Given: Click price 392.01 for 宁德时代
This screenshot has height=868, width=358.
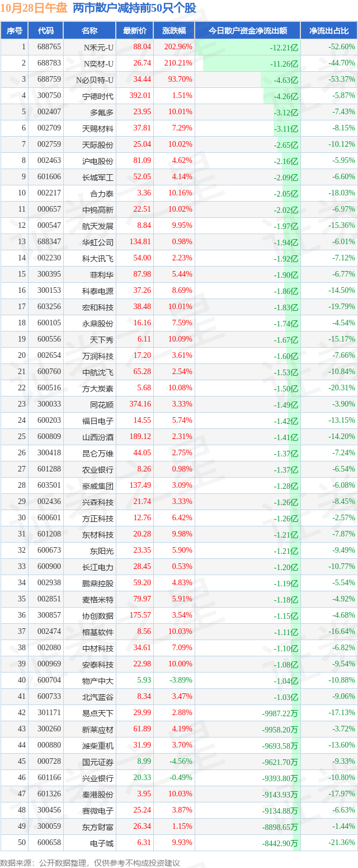Looking at the screenshot, I should pyautogui.click(x=140, y=96).
